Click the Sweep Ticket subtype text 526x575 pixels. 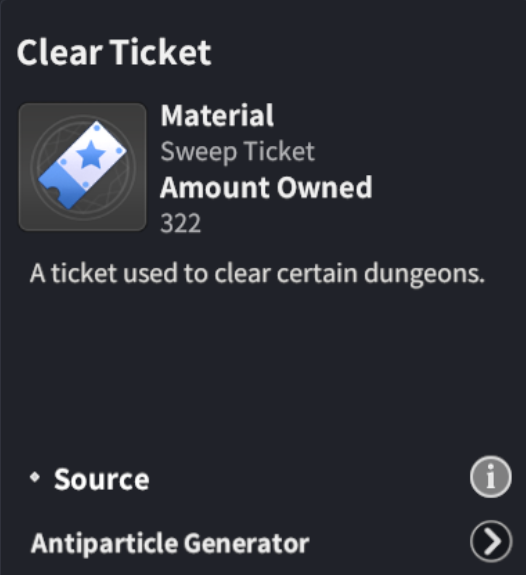pos(238,151)
